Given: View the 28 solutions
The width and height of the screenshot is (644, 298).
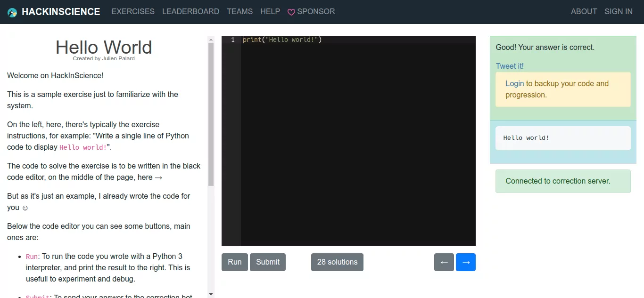Looking at the screenshot, I should 337,262.
